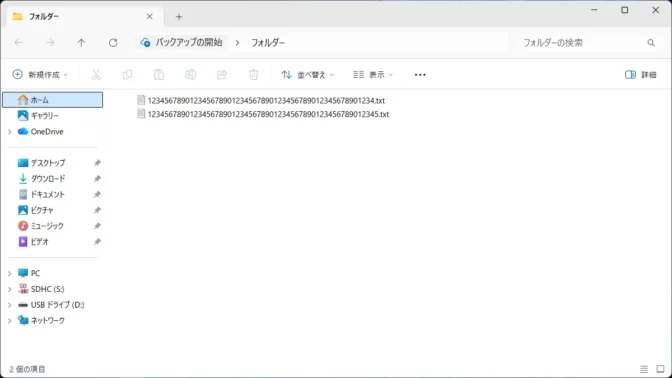Click the Rename icon in toolbar
Screen dimensions: 672x378
[190, 75]
